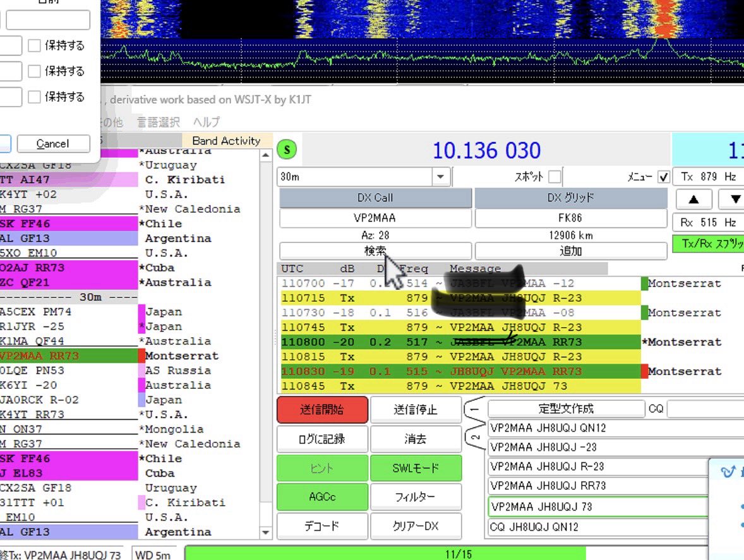The height and width of the screenshot is (560, 744).
Task: Click the Cancel button in the dialog
Action: pyautogui.click(x=53, y=144)
